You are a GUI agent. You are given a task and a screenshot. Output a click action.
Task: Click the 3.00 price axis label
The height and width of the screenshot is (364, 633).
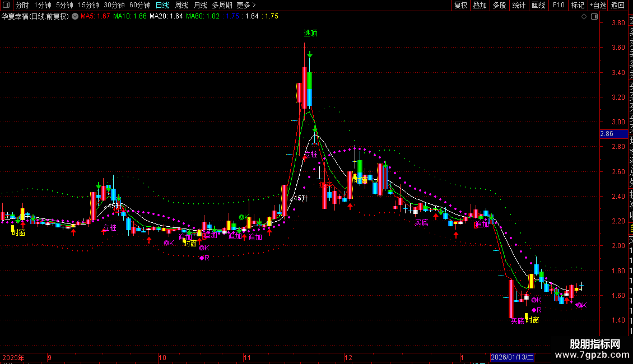coord(618,122)
